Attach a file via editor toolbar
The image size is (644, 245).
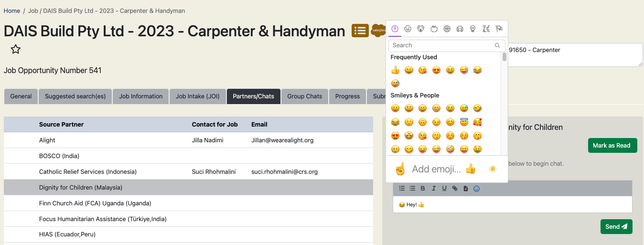click(466, 189)
